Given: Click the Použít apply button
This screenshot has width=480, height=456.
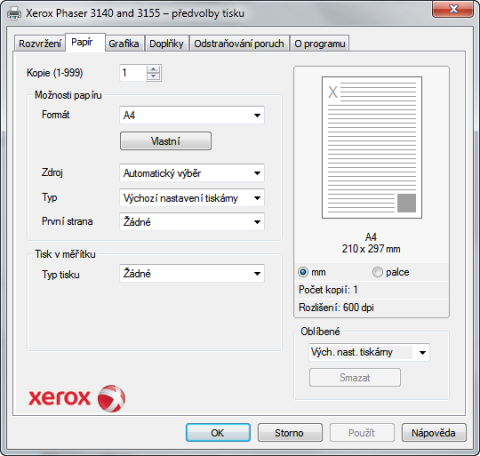Looking at the screenshot, I should (362, 433).
